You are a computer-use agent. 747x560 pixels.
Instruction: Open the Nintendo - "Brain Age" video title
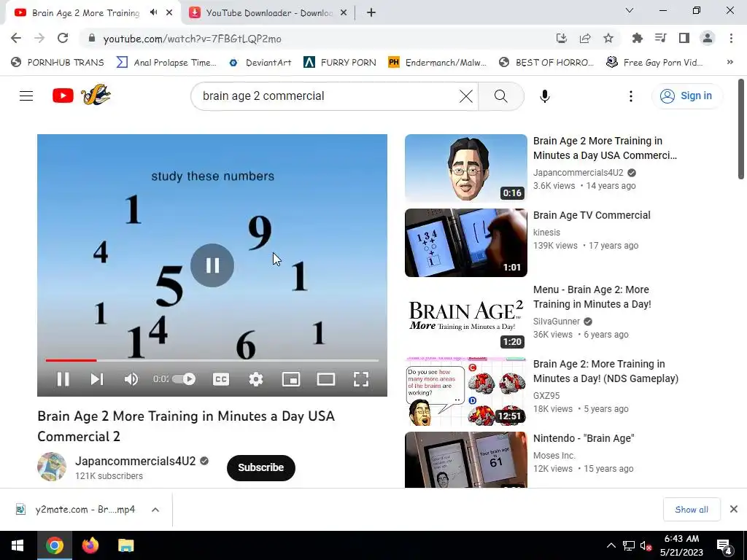click(x=584, y=438)
